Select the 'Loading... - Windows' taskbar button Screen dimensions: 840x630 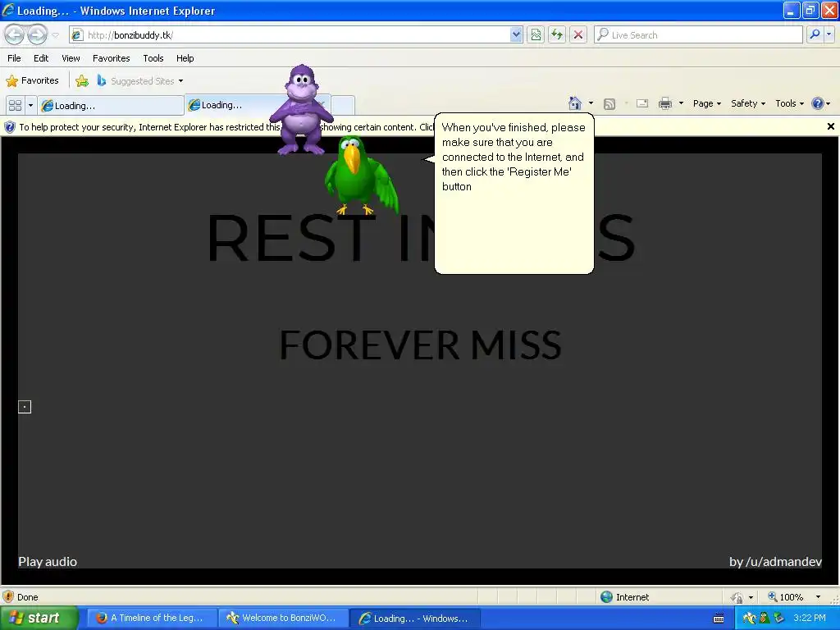coord(415,619)
